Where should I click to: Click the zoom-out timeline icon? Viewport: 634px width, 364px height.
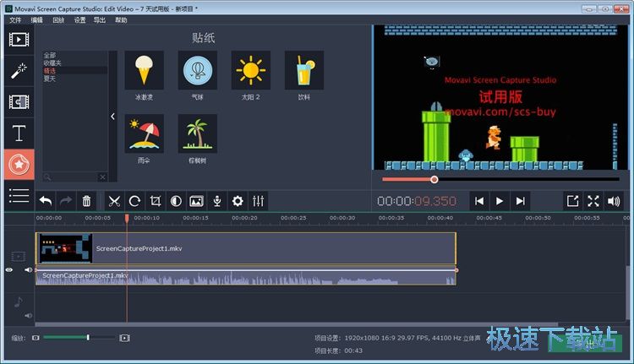point(36,338)
